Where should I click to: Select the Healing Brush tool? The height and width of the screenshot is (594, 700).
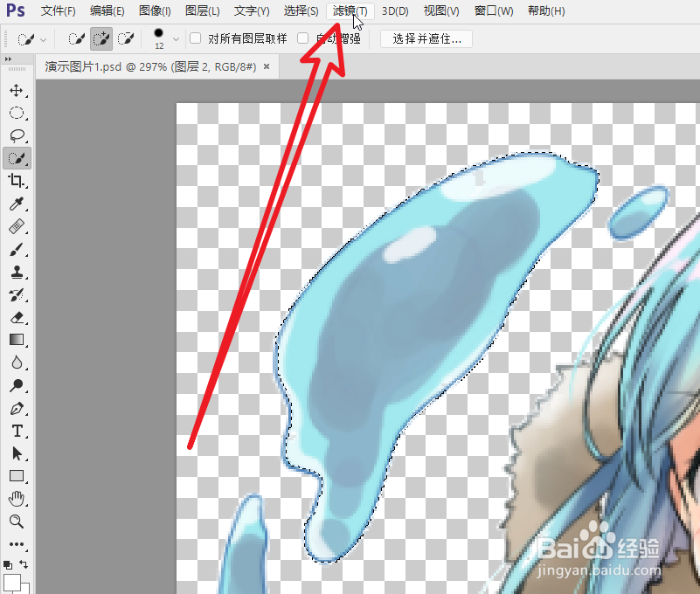(x=17, y=226)
